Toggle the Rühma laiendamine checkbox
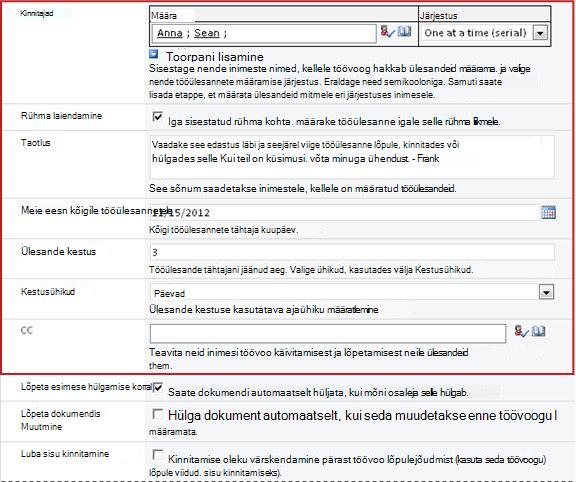The width and height of the screenshot is (576, 482). click(x=158, y=117)
